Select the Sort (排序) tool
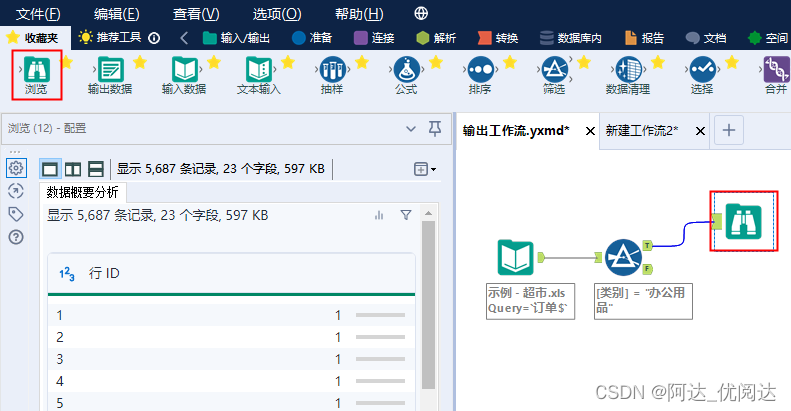The image size is (791, 411). tap(480, 75)
